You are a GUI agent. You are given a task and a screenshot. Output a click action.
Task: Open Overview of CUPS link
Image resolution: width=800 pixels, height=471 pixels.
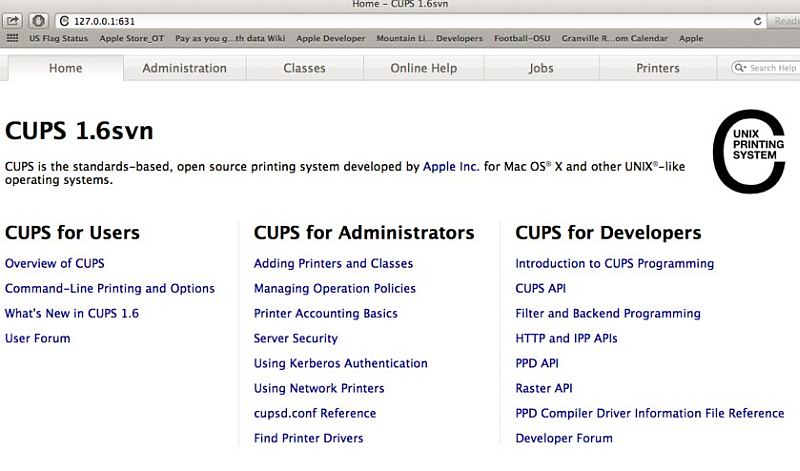(x=55, y=263)
